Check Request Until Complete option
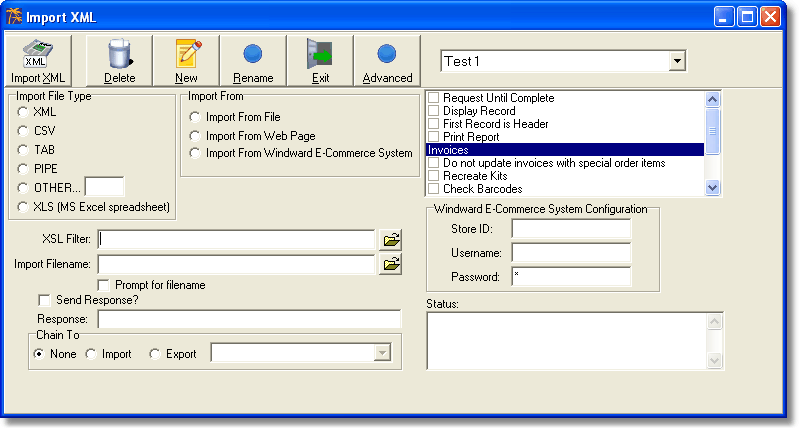This screenshot has width=799, height=430. pos(434,97)
